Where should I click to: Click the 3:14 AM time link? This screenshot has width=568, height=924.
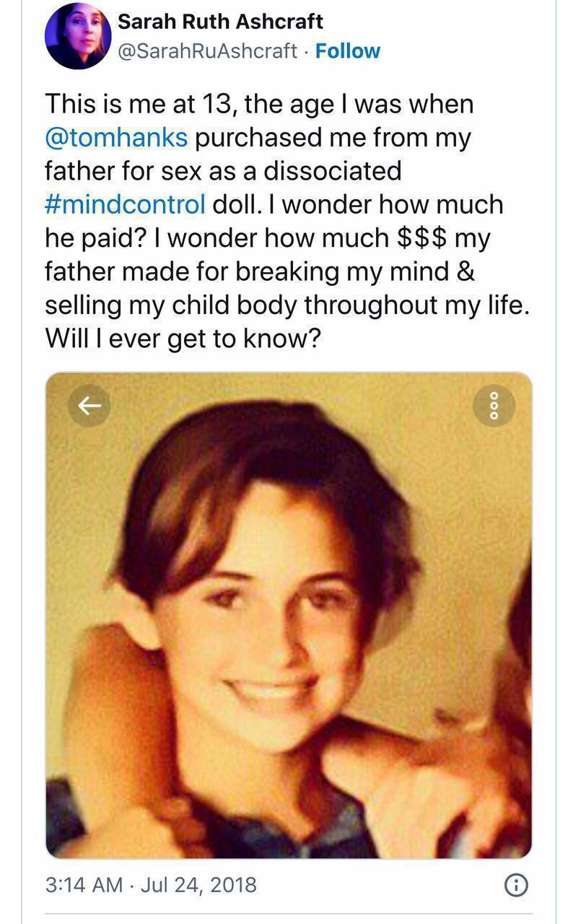[84, 884]
